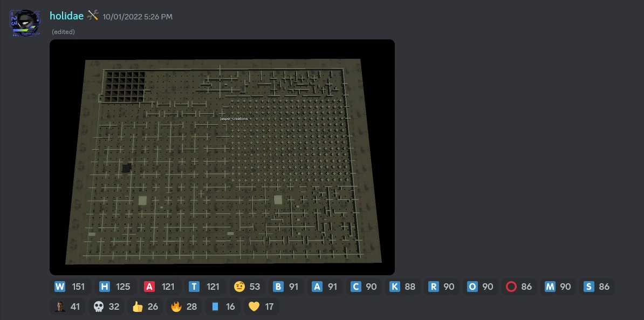Viewport: 644px width, 320px height.
Task: Click the R reaction with 90
Action: [441, 287]
